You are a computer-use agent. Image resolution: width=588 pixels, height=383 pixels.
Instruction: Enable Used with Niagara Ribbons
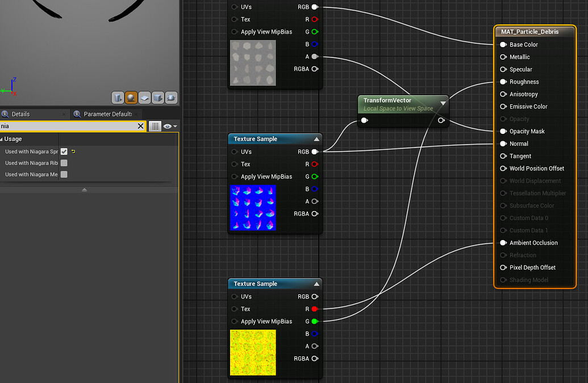[64, 163]
